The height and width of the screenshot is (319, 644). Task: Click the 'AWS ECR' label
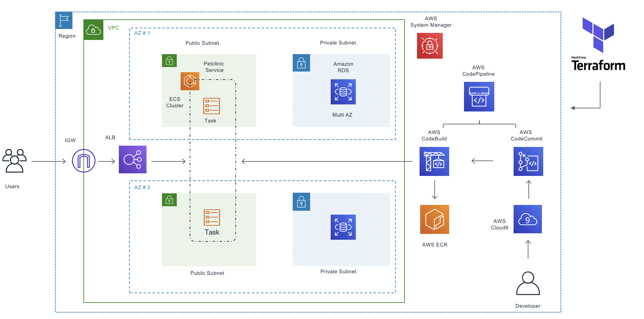[x=435, y=245]
